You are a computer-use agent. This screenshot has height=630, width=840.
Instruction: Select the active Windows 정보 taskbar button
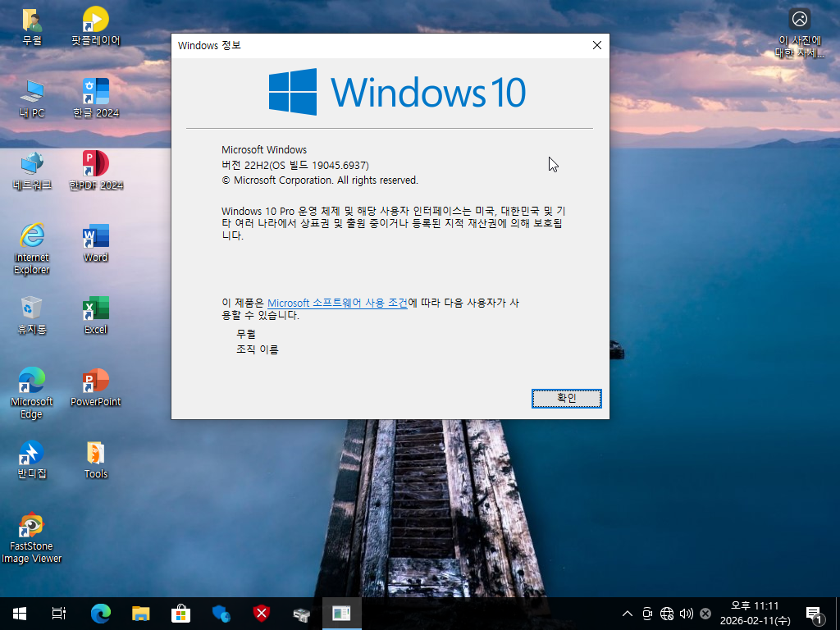point(342,614)
